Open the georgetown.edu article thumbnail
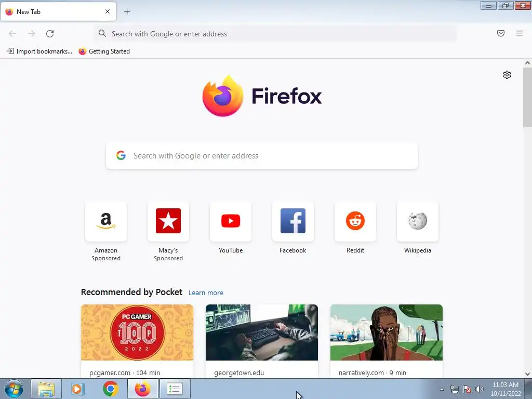The height and width of the screenshot is (399, 532). coord(262,332)
